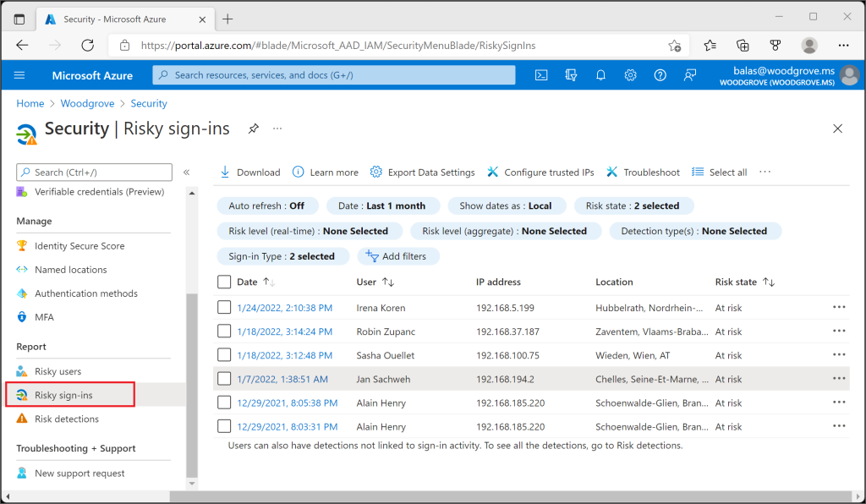Click the Search resources, services, and docs box
Viewport: 866px width, 504px height.
coord(334,75)
